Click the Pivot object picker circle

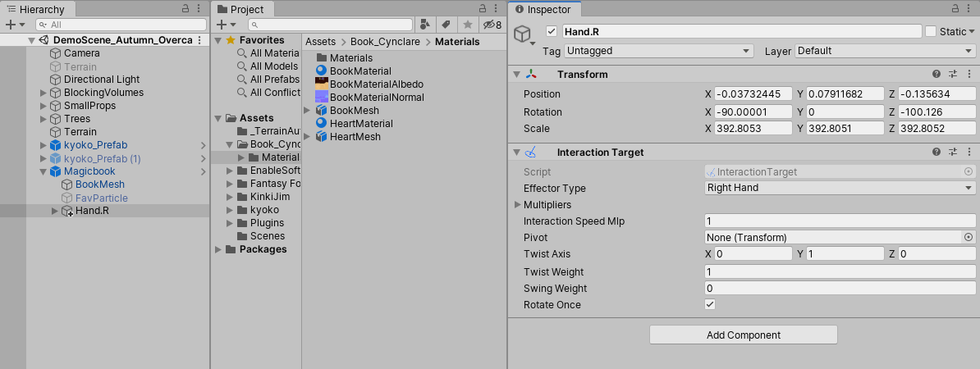(x=969, y=237)
